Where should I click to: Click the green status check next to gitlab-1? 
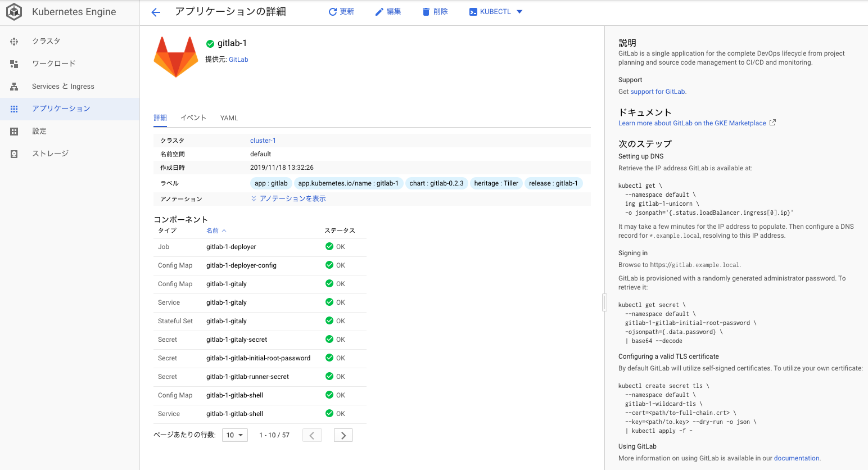tap(210, 44)
